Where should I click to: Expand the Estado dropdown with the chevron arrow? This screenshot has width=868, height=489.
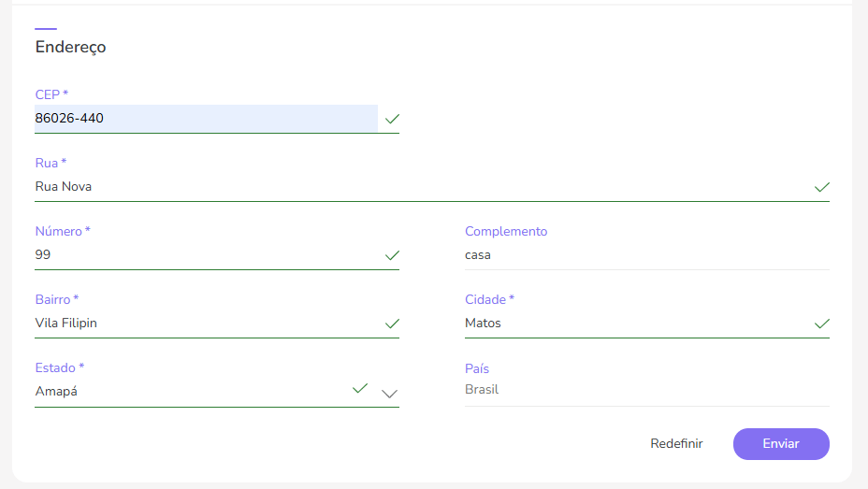click(390, 394)
